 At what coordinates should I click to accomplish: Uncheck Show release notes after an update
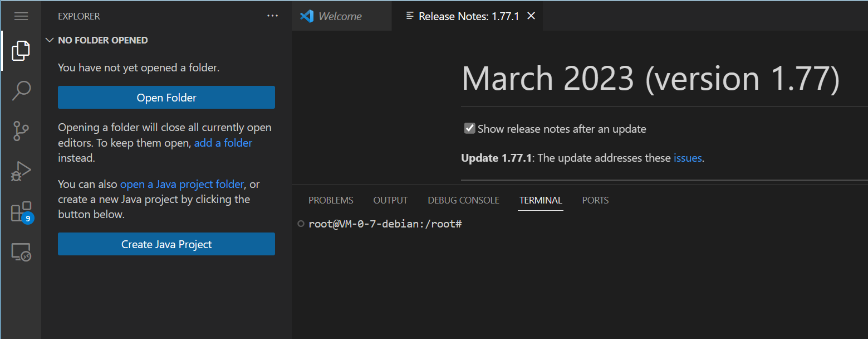pos(469,128)
